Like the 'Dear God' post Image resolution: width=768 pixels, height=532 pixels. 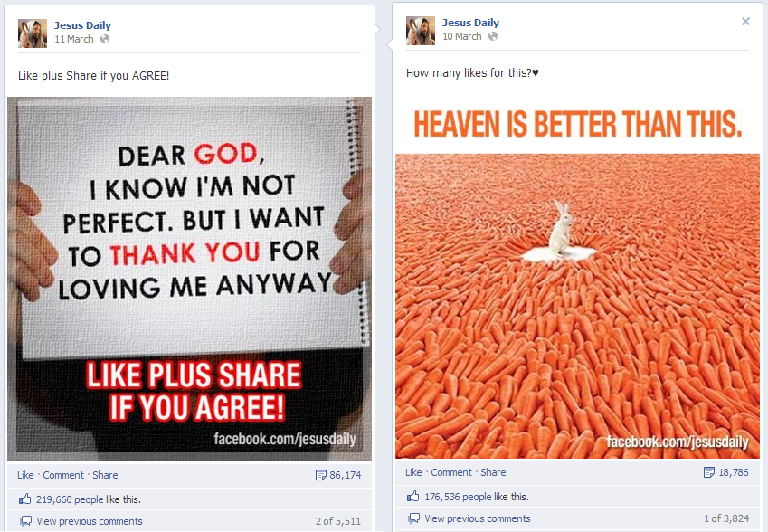pos(25,475)
